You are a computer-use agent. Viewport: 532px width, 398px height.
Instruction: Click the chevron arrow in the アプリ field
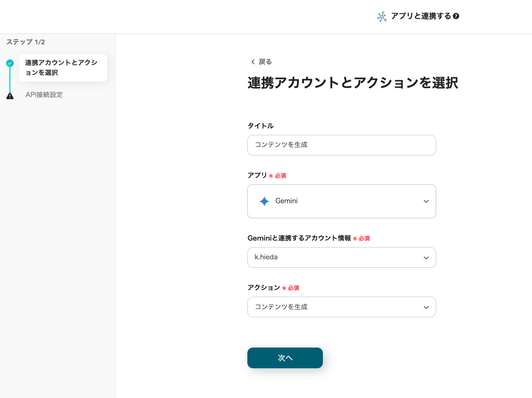[426, 201]
